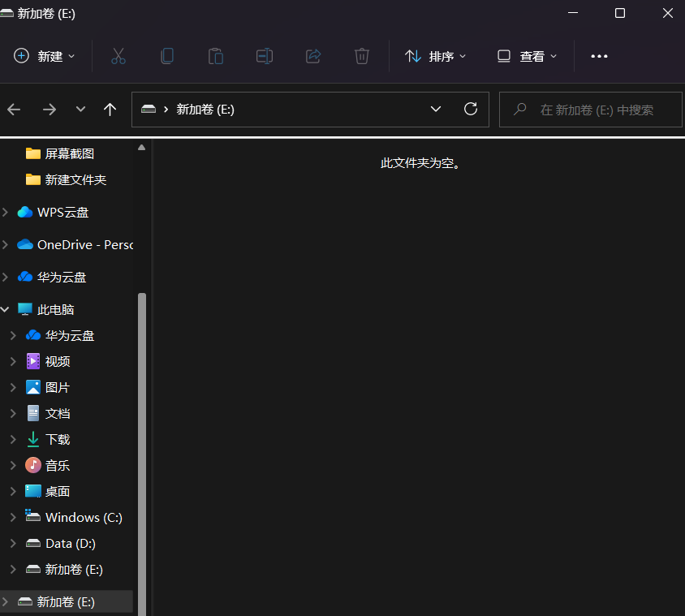Viewport: 685px width, 616px height.
Task: Click the sidebar scrollbar up arrow
Action: coord(142,148)
